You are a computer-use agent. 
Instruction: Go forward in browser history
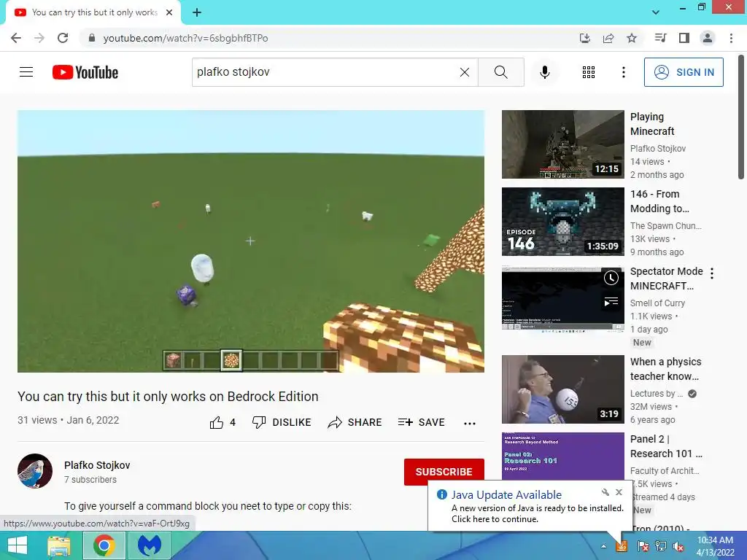39,38
